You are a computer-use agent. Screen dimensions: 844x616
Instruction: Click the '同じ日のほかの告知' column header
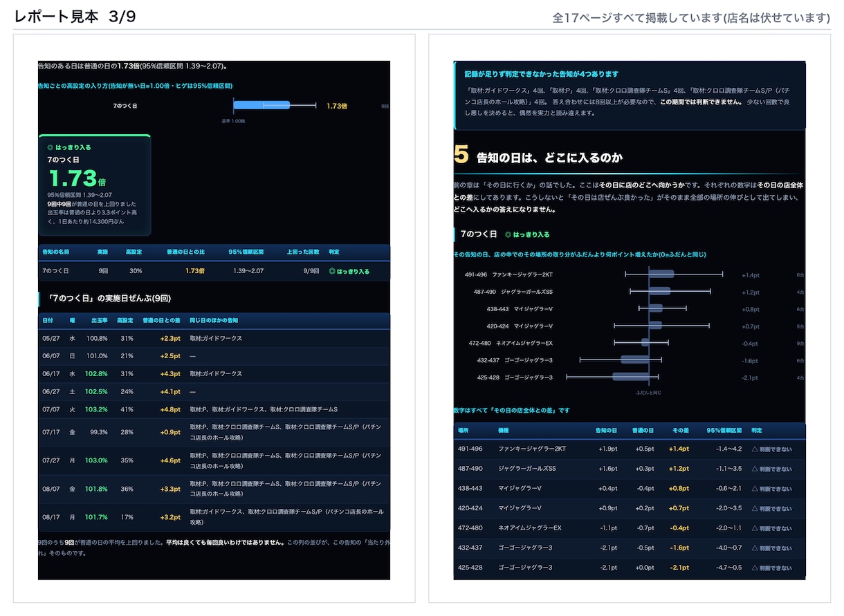pos(214,321)
